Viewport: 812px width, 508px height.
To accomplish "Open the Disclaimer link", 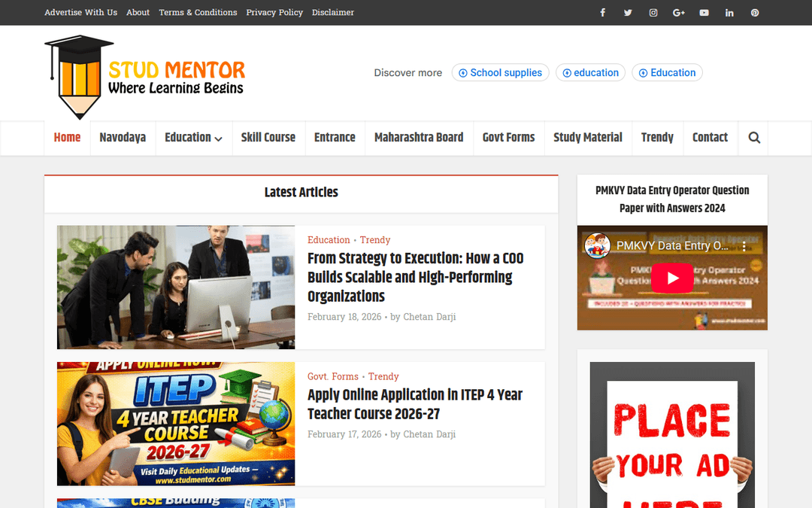I will tap(333, 13).
